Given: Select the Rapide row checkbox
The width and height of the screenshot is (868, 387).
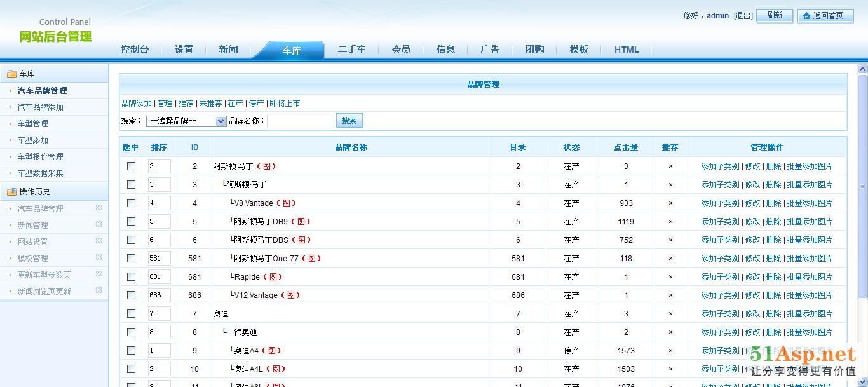Looking at the screenshot, I should tap(131, 276).
